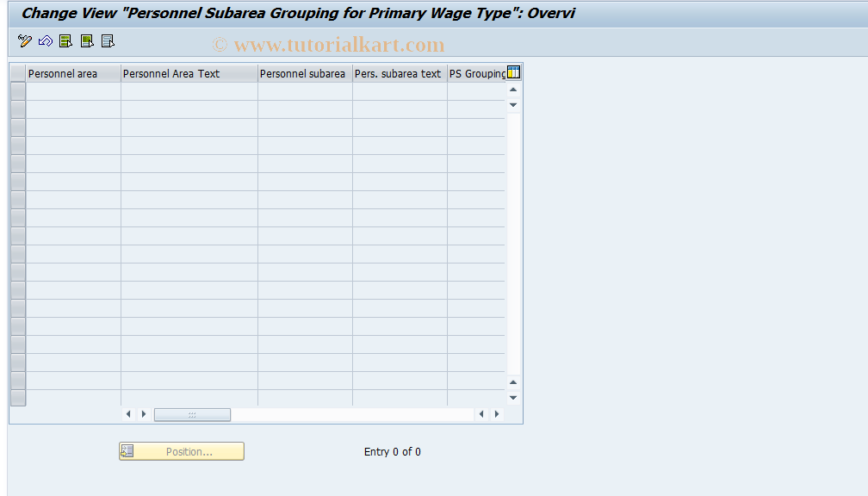The width and height of the screenshot is (868, 496).
Task: Click the Position... button
Action: click(182, 451)
